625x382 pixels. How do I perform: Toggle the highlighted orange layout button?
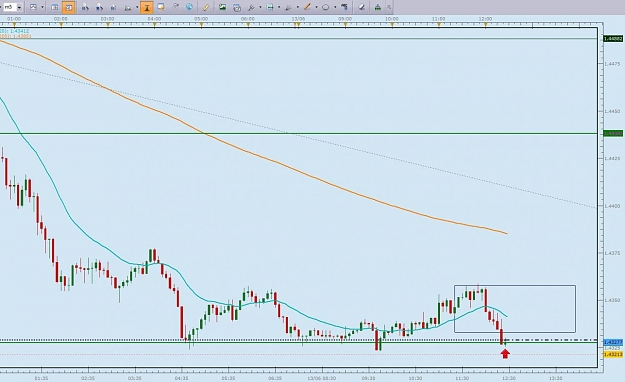69,7
